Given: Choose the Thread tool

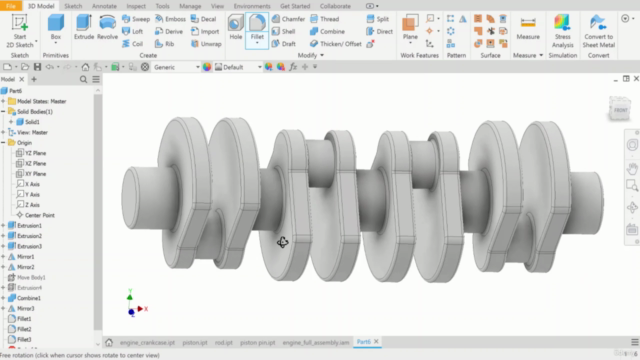Looking at the screenshot, I should [324, 19].
